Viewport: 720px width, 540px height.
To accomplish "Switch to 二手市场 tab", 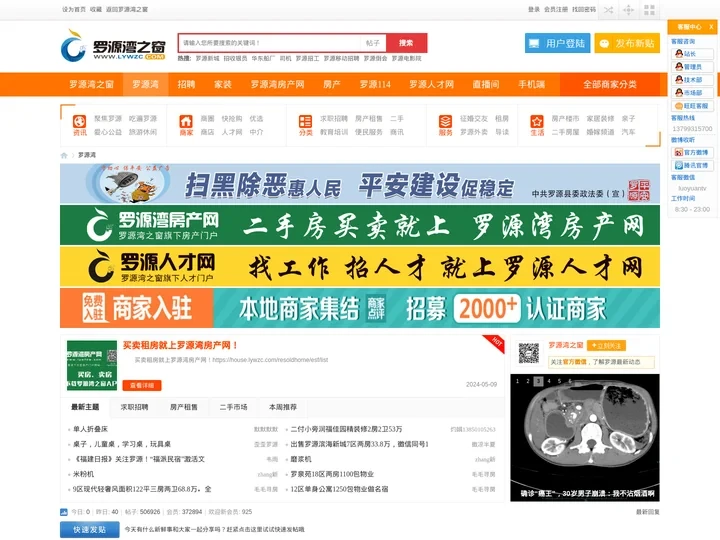I will click(233, 407).
